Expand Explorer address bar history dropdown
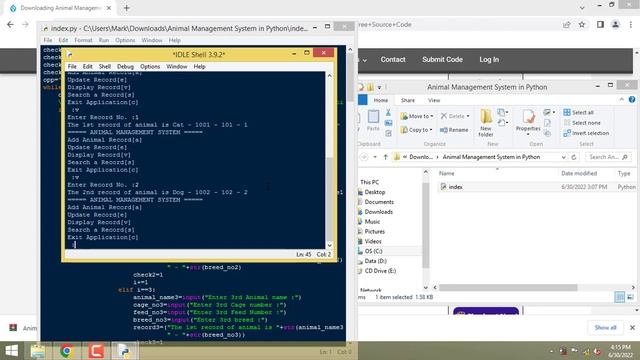 coord(563,157)
